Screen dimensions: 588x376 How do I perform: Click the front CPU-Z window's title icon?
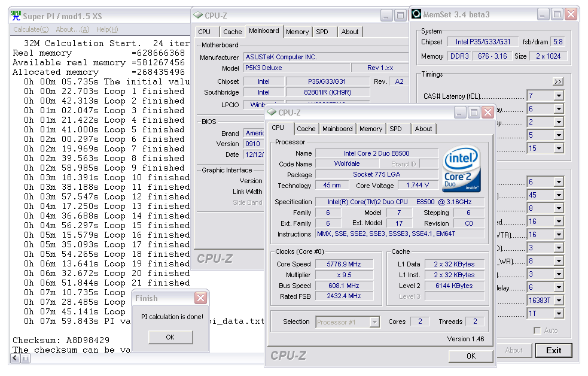coord(272,112)
